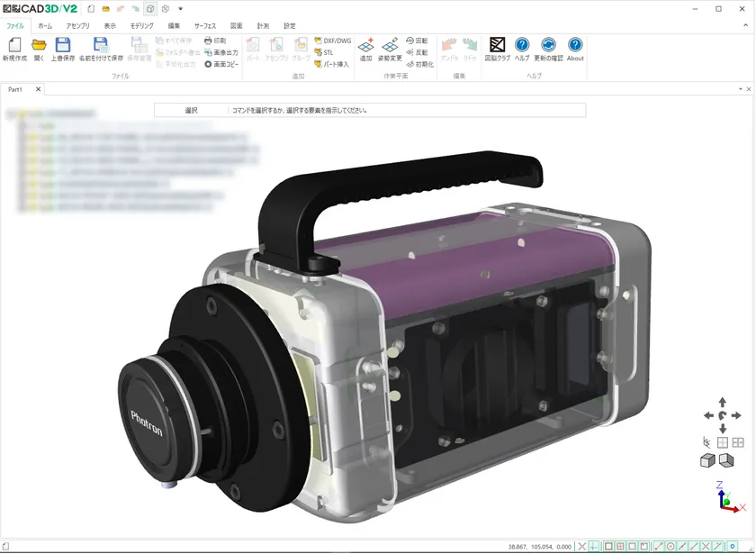
Task: Rotate the view using the up arrow
Action: click(x=722, y=401)
